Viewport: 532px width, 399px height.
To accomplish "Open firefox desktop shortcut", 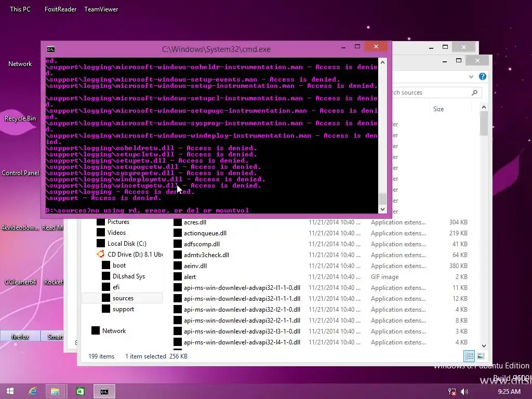I will pyautogui.click(x=20, y=337).
